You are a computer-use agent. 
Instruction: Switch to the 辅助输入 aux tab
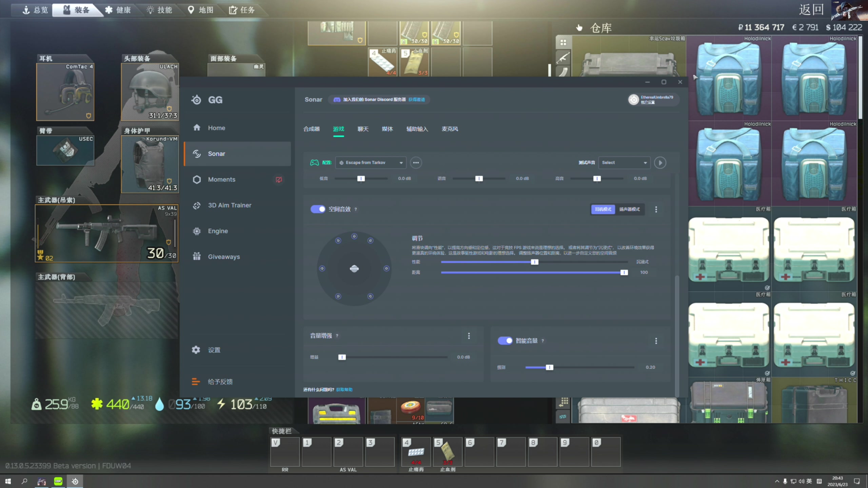pyautogui.click(x=417, y=129)
